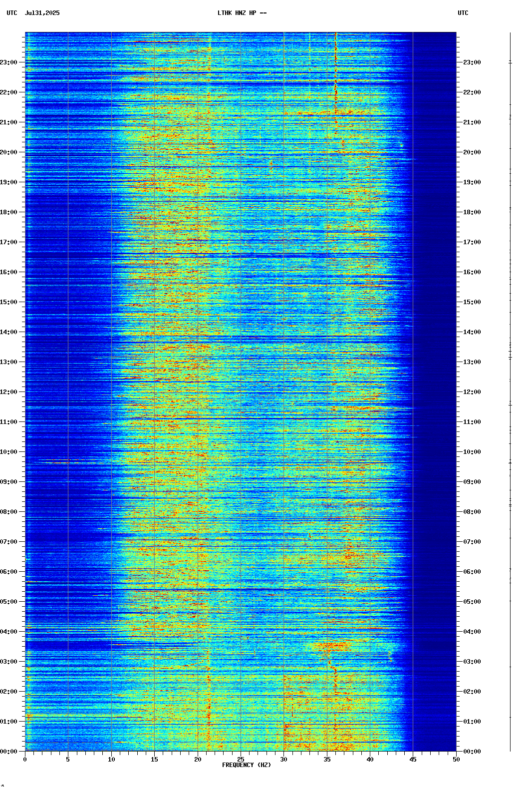Click the 0 tick label on frequency axis
Image resolution: width=532 pixels, height=791 pixels.
(25, 760)
